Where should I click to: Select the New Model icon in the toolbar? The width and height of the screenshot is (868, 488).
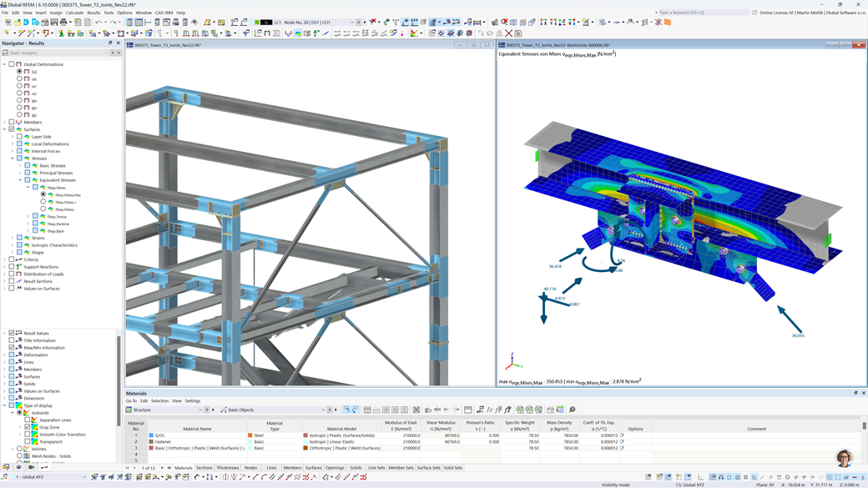pyautogui.click(x=9, y=25)
